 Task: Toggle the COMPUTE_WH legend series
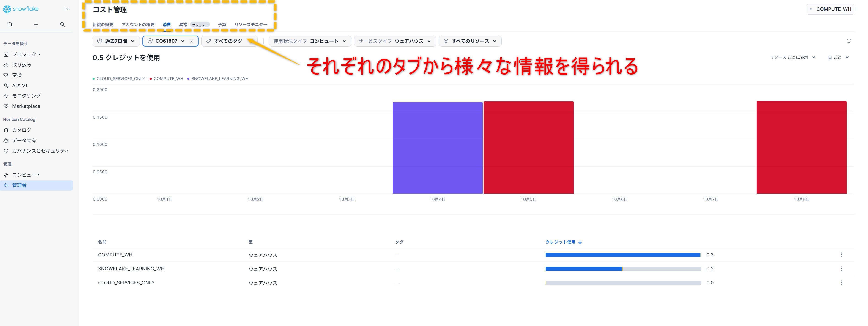pos(168,79)
